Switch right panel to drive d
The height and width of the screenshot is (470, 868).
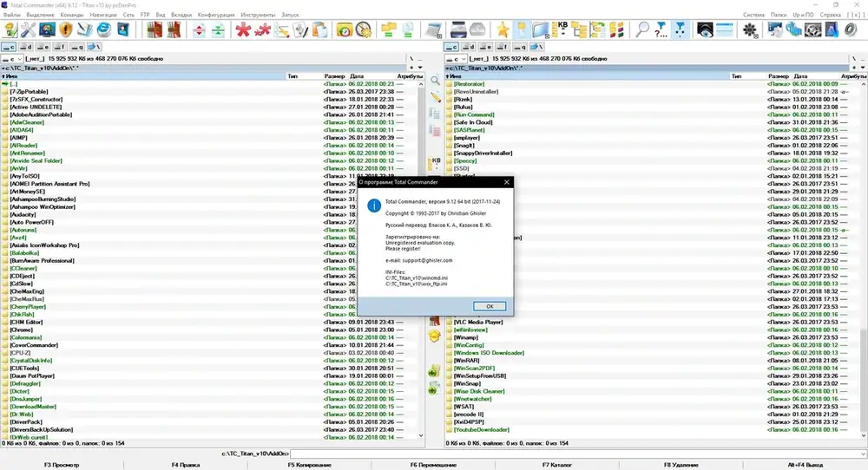tap(469, 47)
